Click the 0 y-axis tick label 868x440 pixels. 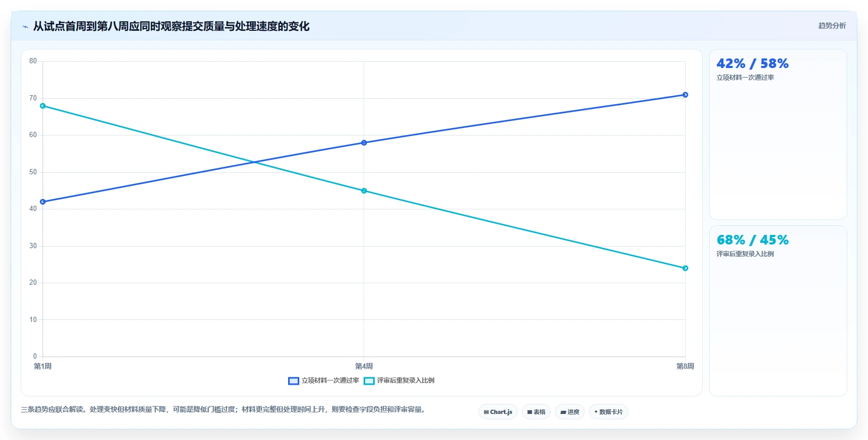point(35,357)
